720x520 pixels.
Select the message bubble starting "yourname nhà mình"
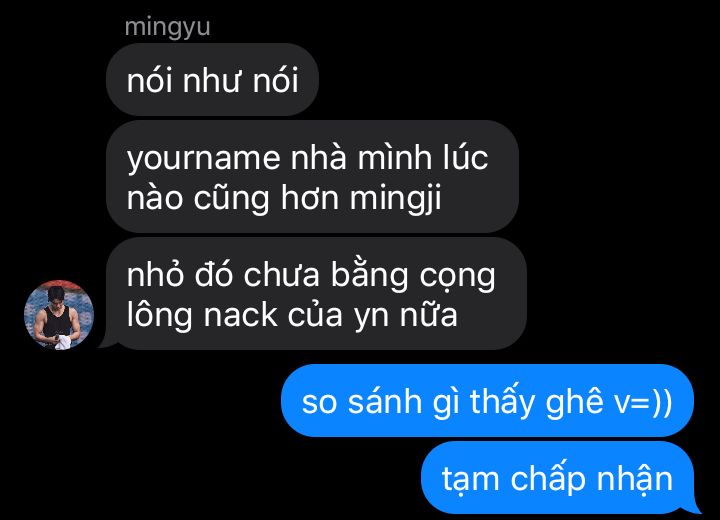[313, 177]
